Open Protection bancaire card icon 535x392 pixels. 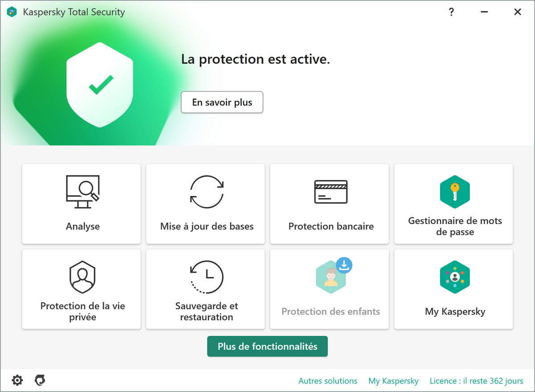pyautogui.click(x=330, y=192)
